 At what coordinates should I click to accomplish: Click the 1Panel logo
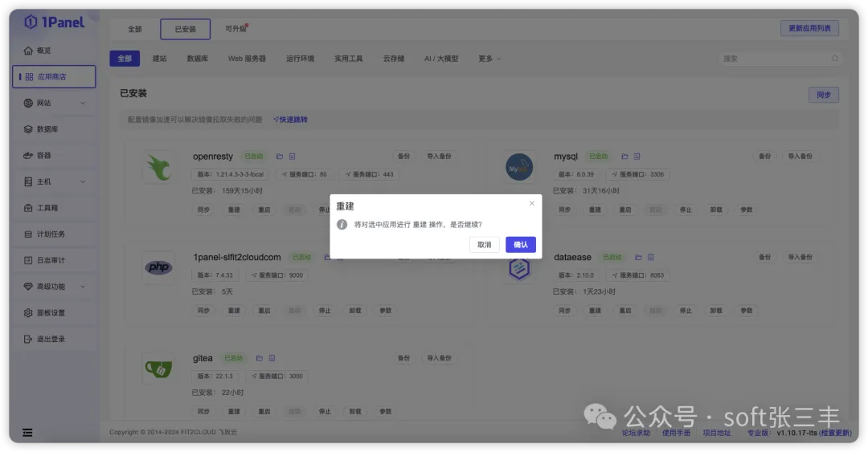tap(55, 22)
